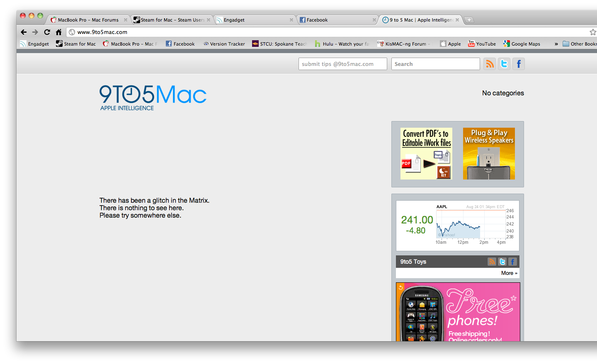Open the Other Bookmarks folder
The height and width of the screenshot is (364, 597).
(x=580, y=44)
